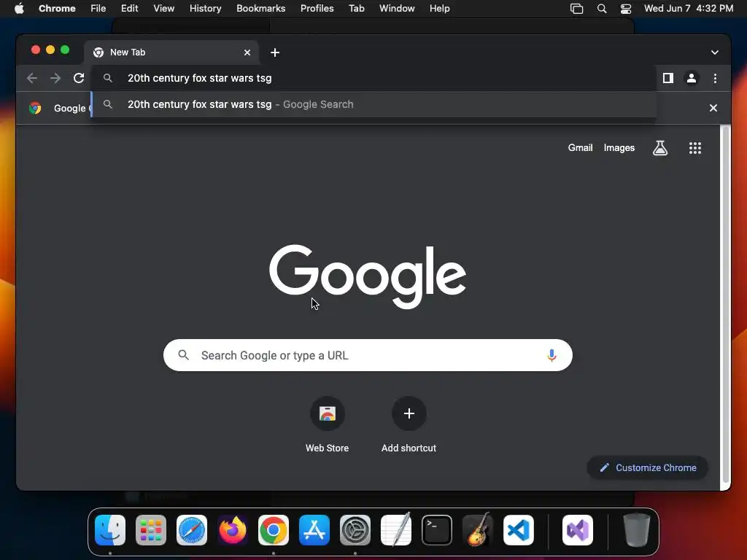Open the Profiles menu
The width and height of the screenshot is (747, 560).
coord(317,9)
